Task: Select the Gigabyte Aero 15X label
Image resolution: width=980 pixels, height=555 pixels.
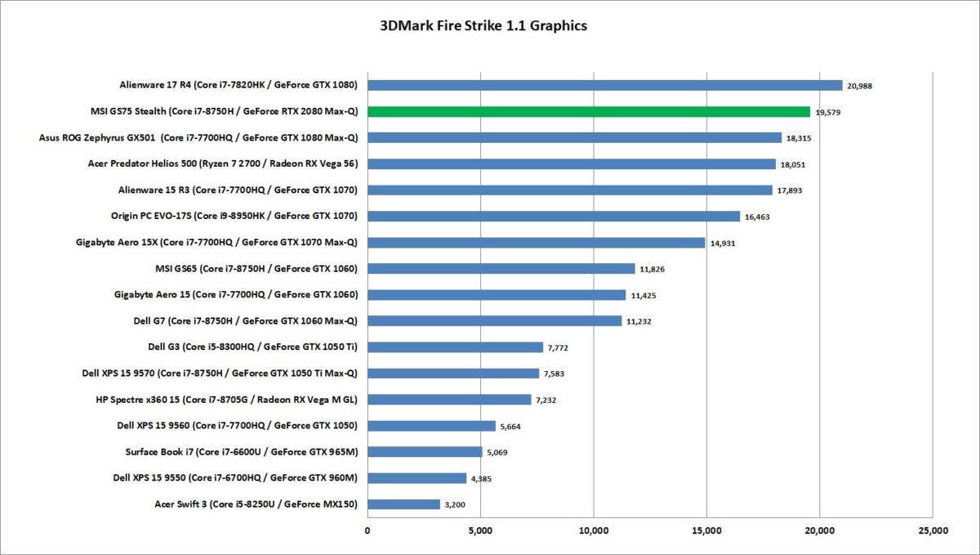Action: click(x=217, y=242)
